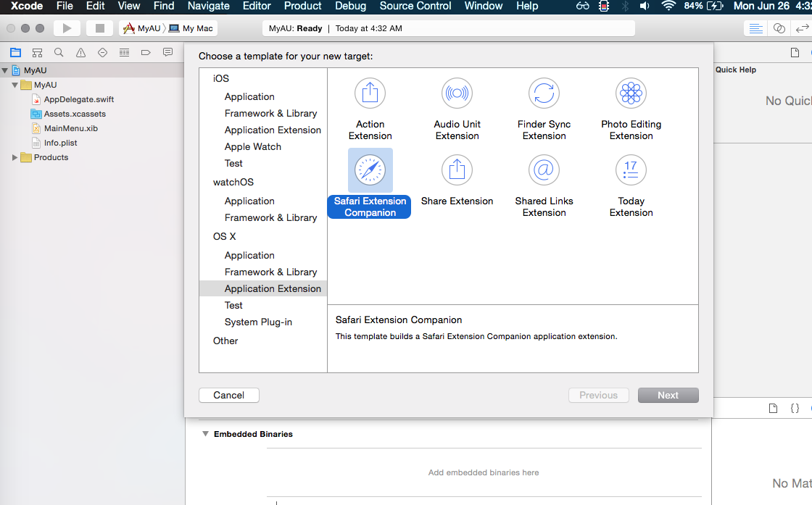The width and height of the screenshot is (812, 505).
Task: Open Code Snippet library braces icon
Action: (x=795, y=408)
